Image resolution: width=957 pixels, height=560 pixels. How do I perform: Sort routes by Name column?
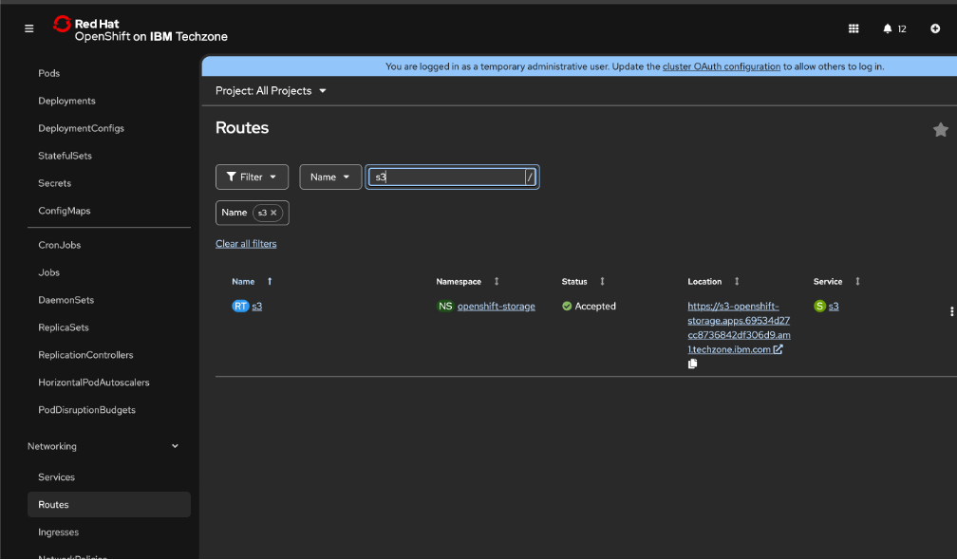(x=244, y=282)
